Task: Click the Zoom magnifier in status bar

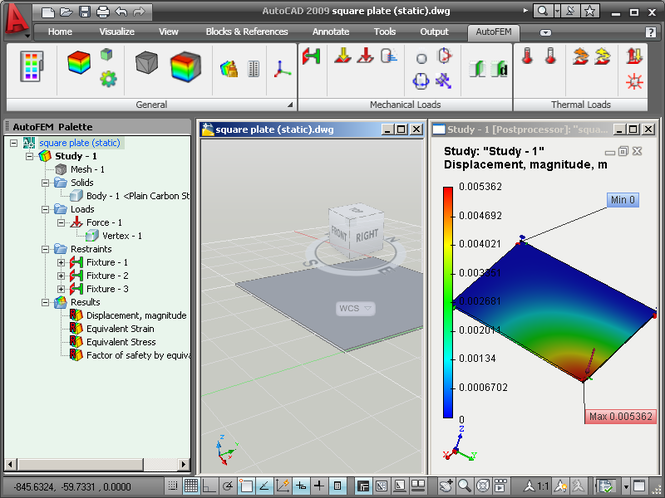Action: [464, 485]
